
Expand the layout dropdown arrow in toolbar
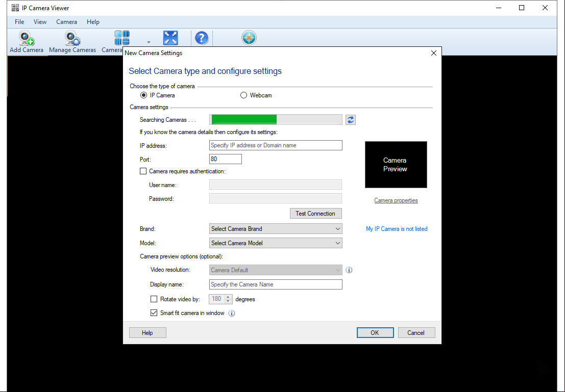(149, 42)
